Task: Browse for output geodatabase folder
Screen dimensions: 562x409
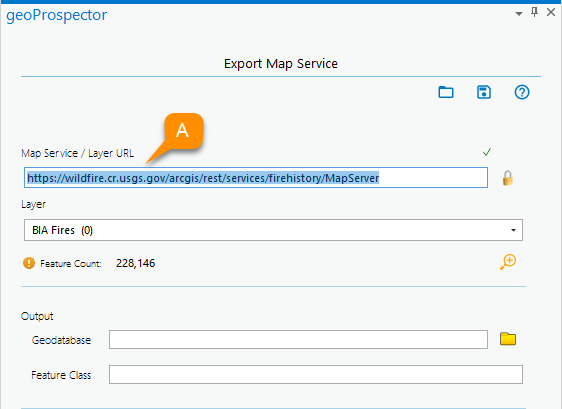Action: (x=508, y=339)
